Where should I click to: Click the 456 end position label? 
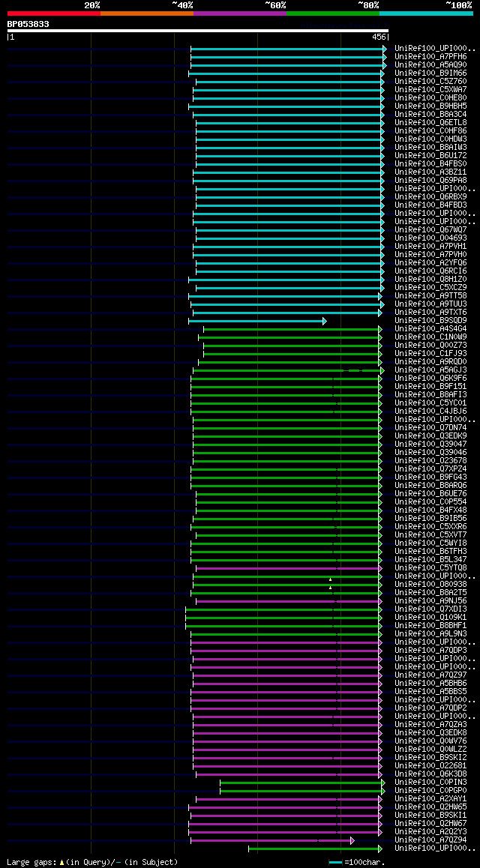pos(379,37)
